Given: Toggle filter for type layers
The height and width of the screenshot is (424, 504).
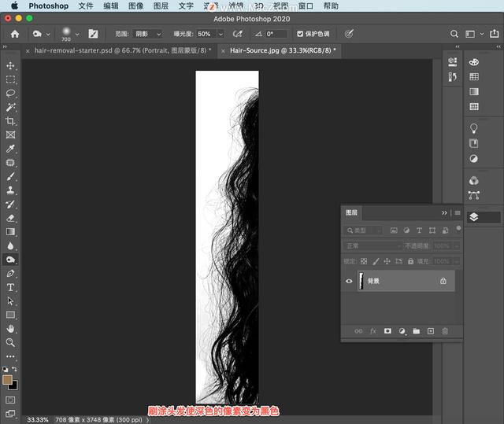Looking at the screenshot, I should pyautogui.click(x=420, y=230).
